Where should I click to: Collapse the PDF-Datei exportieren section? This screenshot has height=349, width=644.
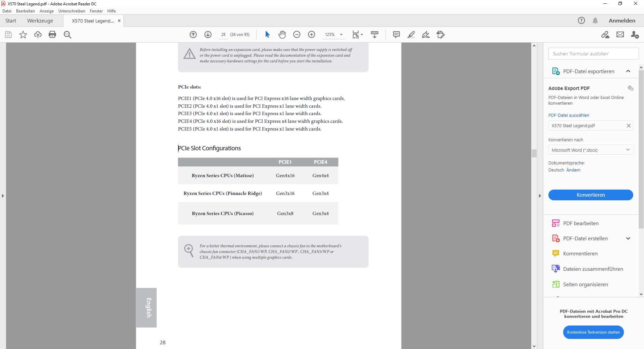(x=628, y=71)
